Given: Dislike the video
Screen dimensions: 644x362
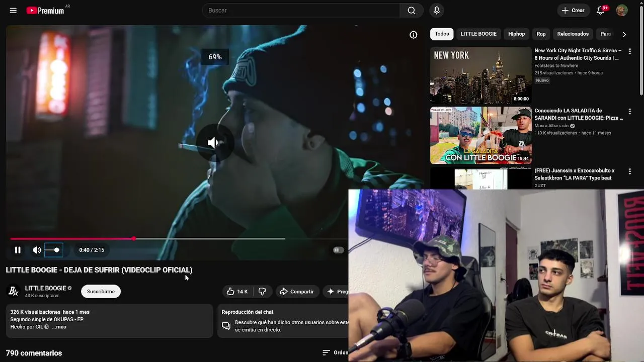Looking at the screenshot, I should point(262,292).
